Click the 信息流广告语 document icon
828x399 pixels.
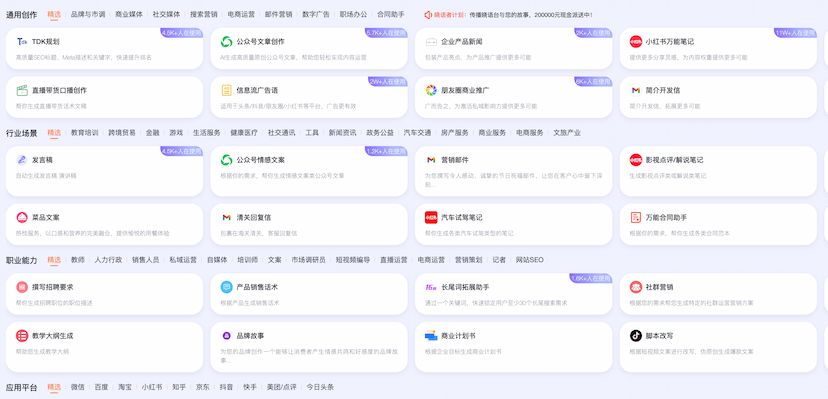pyautogui.click(x=227, y=90)
